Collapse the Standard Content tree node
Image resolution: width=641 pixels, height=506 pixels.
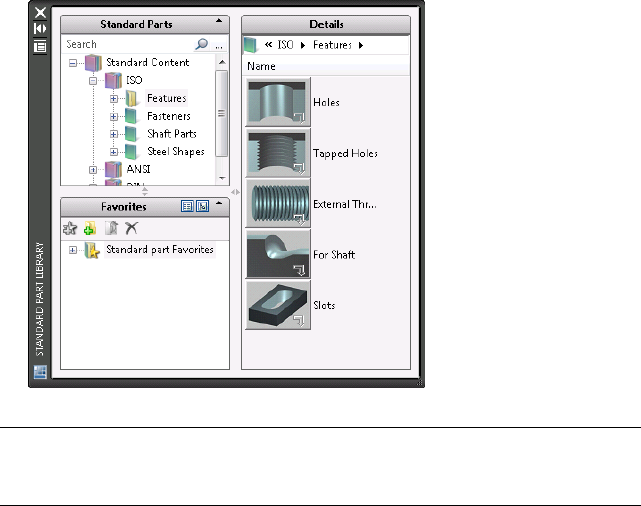[x=73, y=63]
